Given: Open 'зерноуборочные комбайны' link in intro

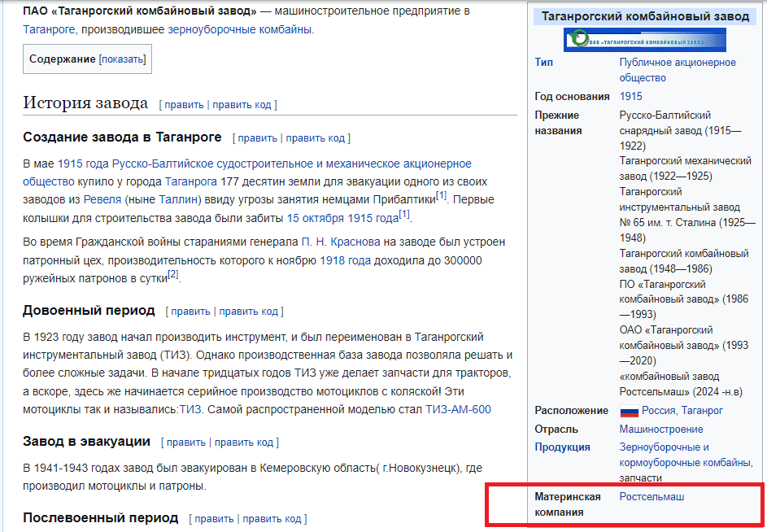Looking at the screenshot, I should tap(240, 30).
